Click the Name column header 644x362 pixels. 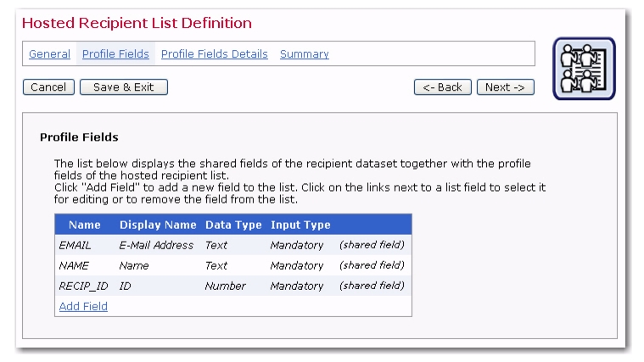(85, 225)
